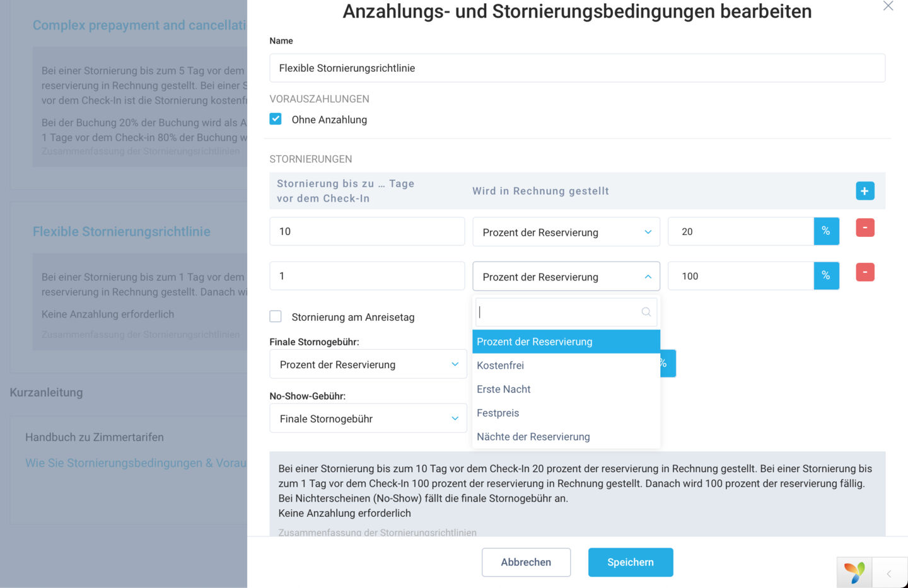Viewport: 908px width, 588px height.
Task: Choose the Kostenfrei option
Action: coord(566,366)
